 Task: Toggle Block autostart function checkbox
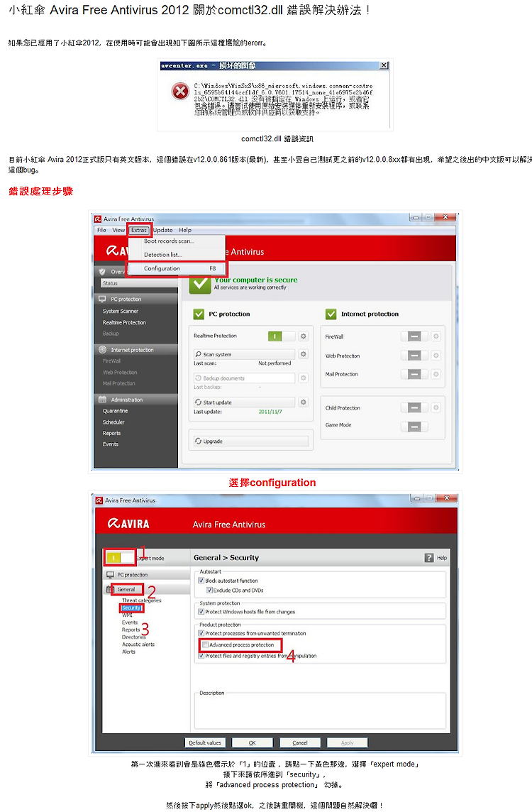pos(201,581)
